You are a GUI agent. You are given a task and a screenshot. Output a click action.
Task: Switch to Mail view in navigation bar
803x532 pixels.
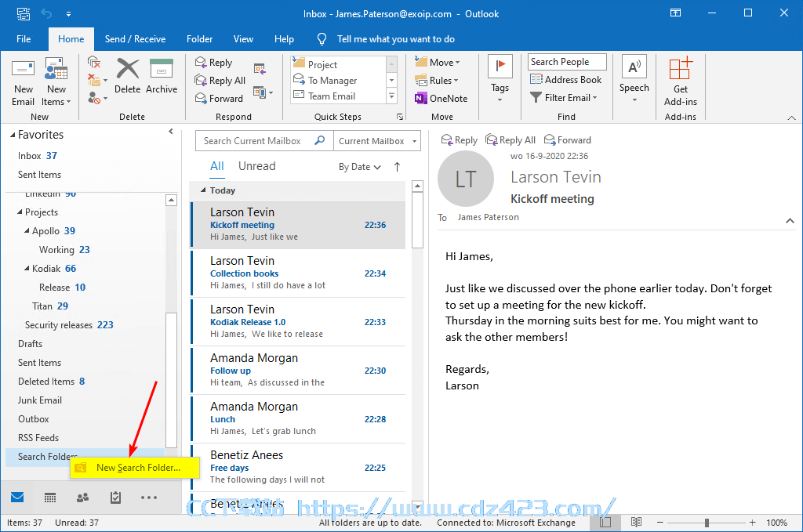[x=17, y=498]
